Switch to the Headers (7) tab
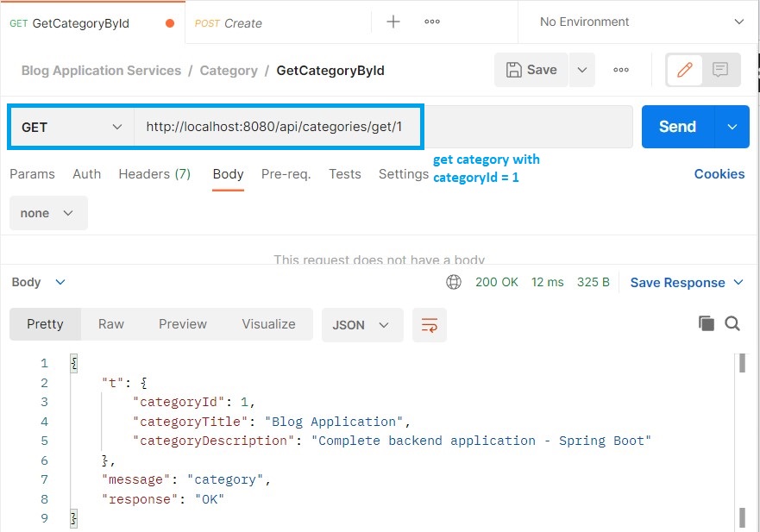The image size is (760, 532). click(x=154, y=174)
